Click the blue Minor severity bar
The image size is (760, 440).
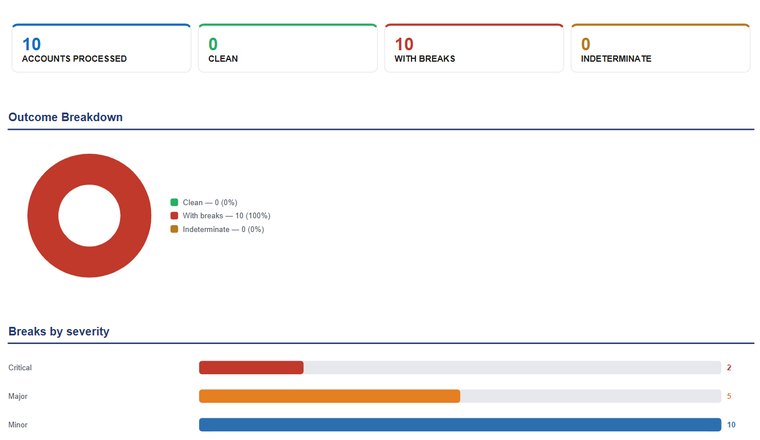coord(460,425)
